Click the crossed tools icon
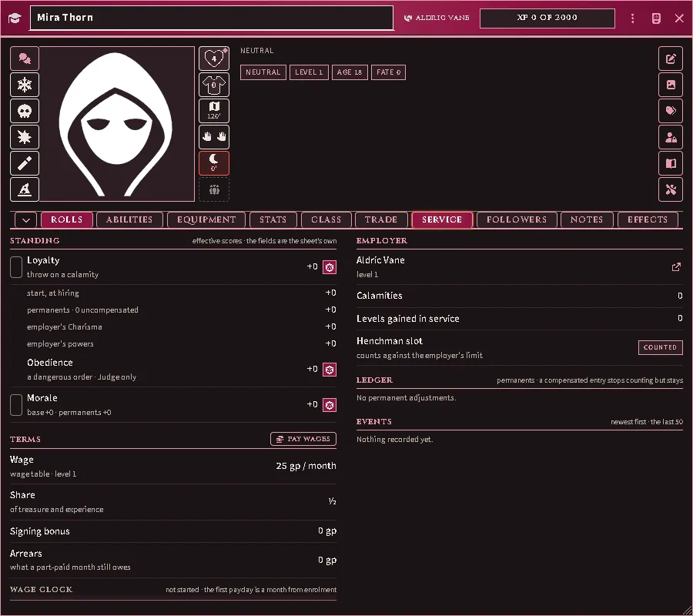This screenshot has width=693, height=616. point(671,189)
